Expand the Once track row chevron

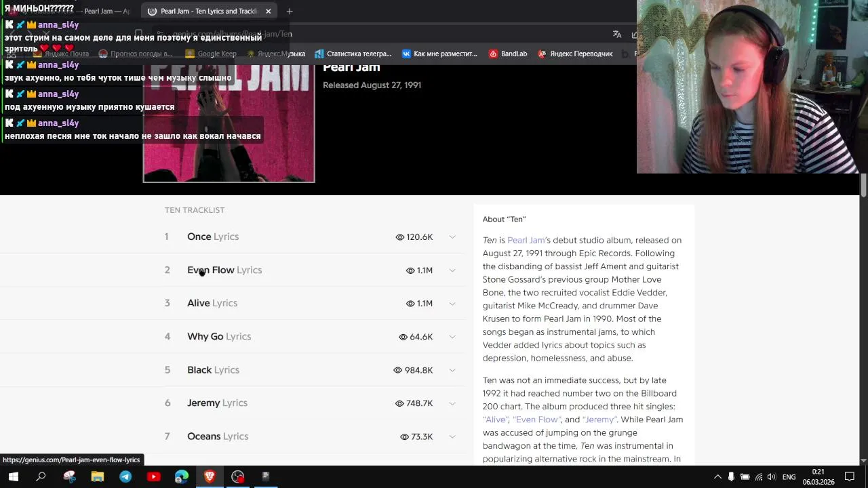pyautogui.click(x=452, y=237)
